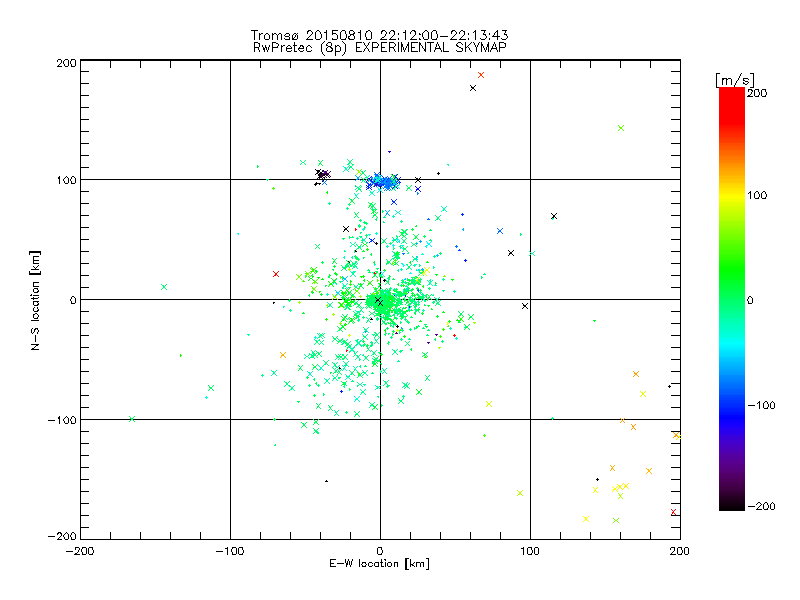
Task: Click the plot title 'Tromsø 20150810 22:12:00-22:13:43'
Action: [x=379, y=35]
